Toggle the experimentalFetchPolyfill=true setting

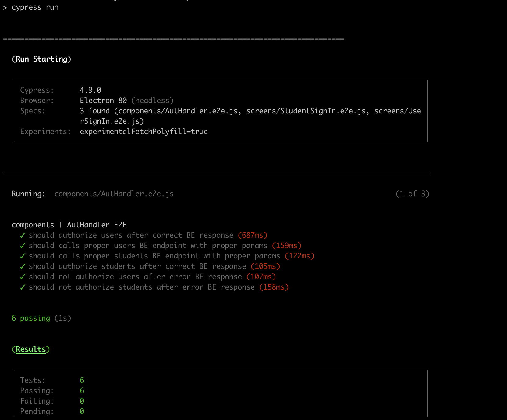tap(144, 131)
